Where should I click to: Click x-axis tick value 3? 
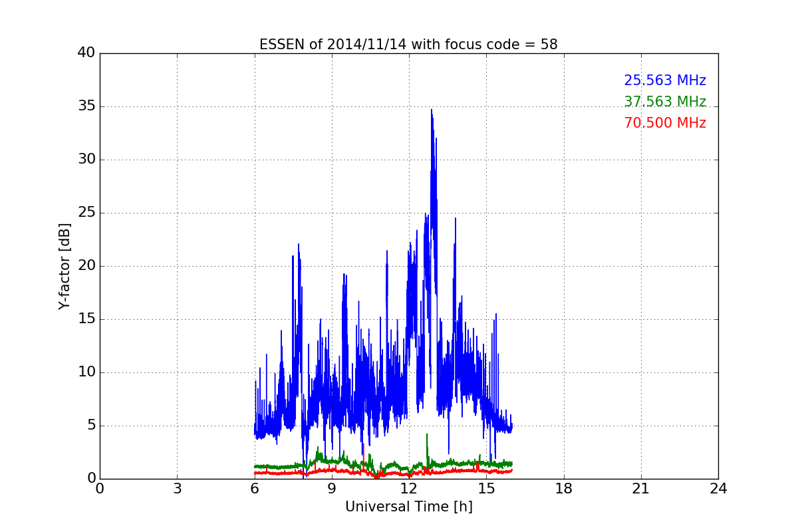pos(177,489)
